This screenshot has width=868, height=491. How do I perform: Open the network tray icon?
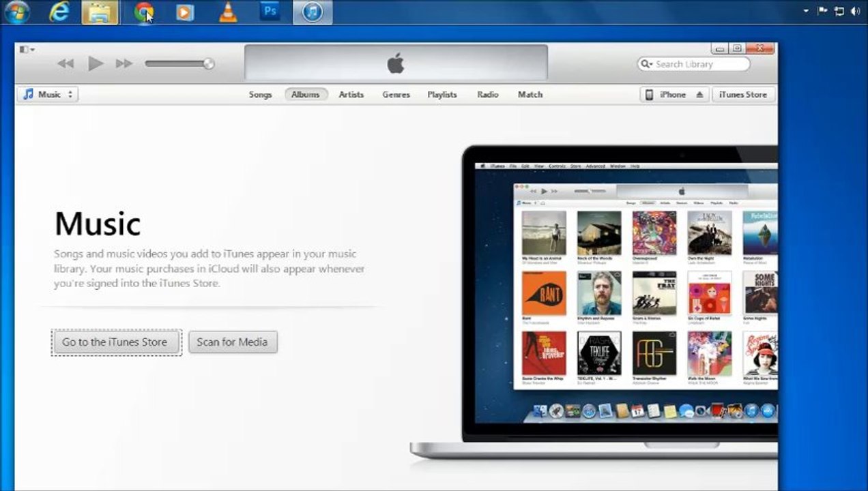pos(839,11)
